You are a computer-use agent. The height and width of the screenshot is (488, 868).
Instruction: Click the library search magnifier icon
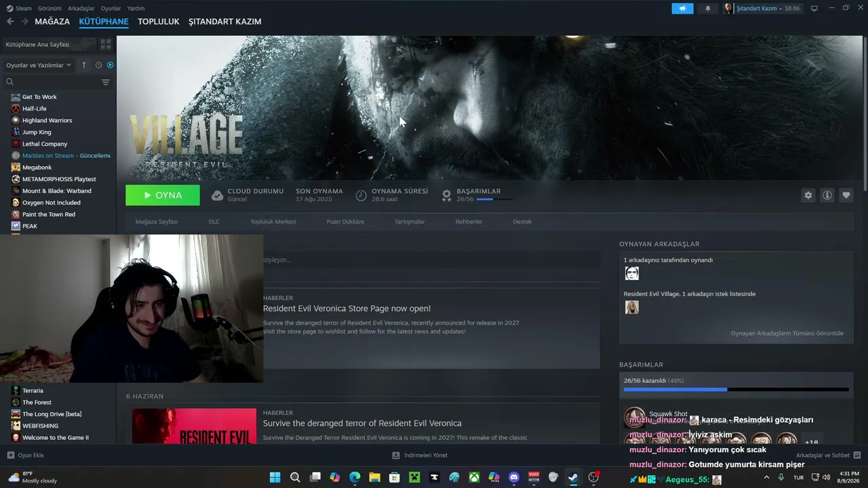coord(10,82)
